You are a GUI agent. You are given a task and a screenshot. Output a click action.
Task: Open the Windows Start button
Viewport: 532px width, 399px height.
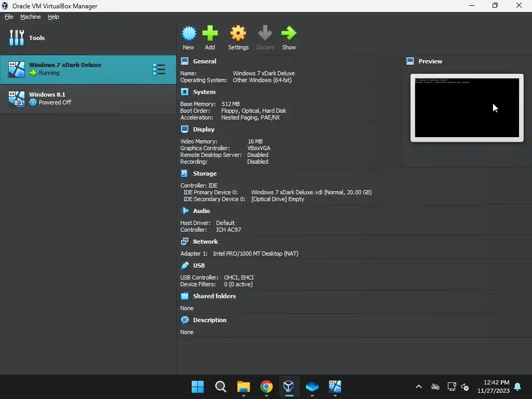198,387
